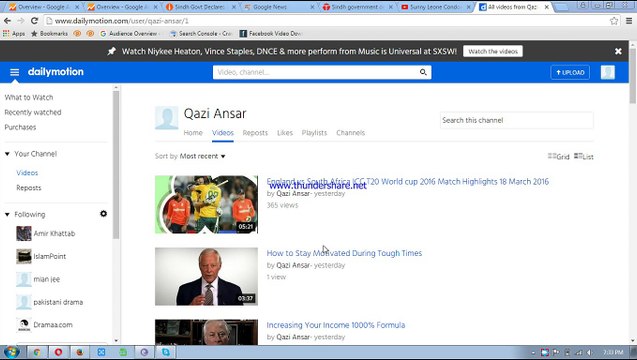Click the sidebar scrollbar

116,165
